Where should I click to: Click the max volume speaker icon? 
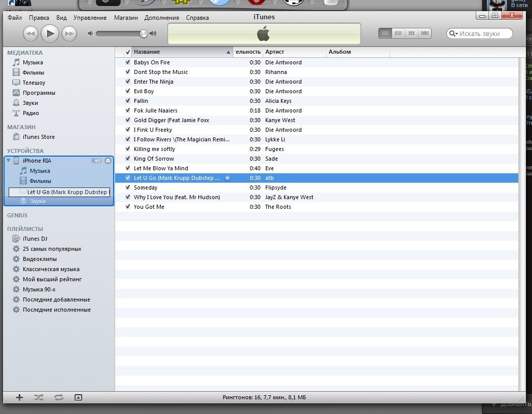[153, 33]
